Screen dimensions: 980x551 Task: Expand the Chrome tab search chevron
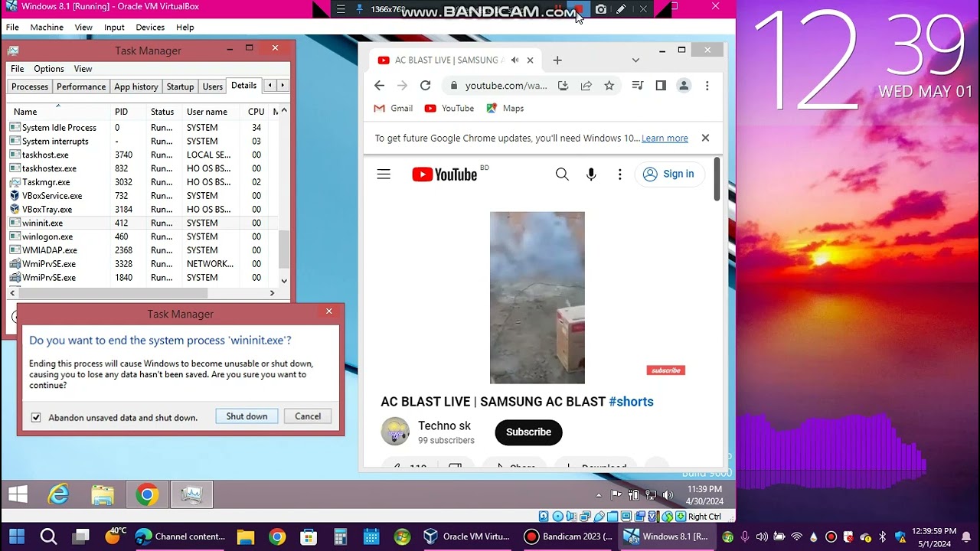[635, 60]
